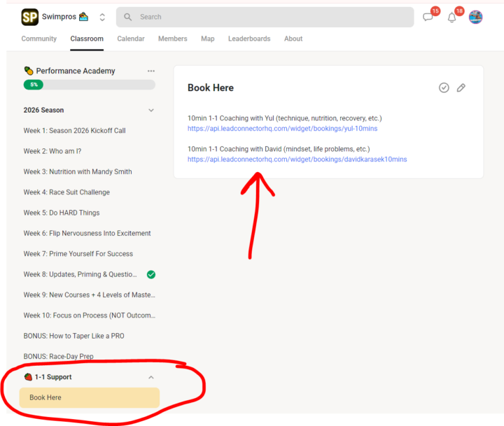
Task: Mark Book Here lesson as complete
Action: [444, 87]
